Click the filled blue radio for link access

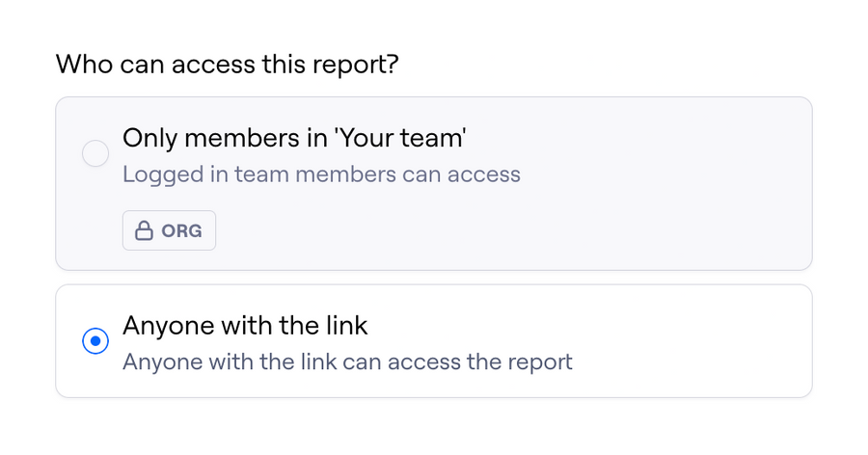(95, 341)
